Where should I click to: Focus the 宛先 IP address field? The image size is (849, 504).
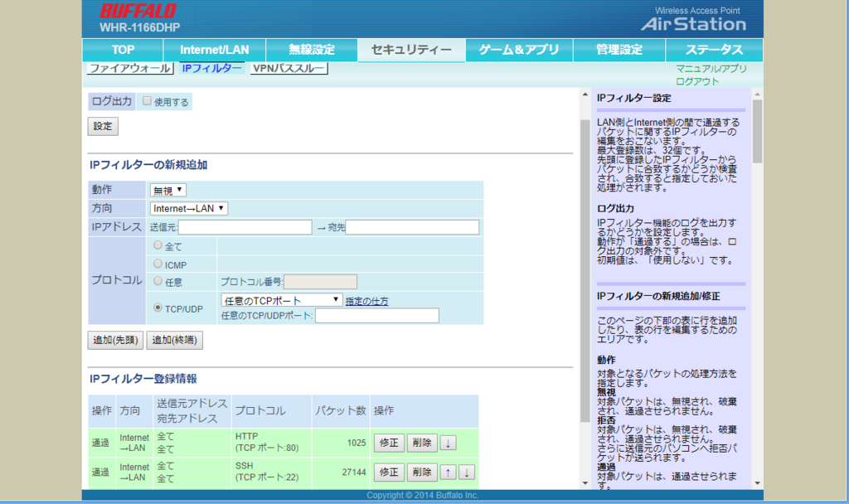pyautogui.click(x=412, y=227)
